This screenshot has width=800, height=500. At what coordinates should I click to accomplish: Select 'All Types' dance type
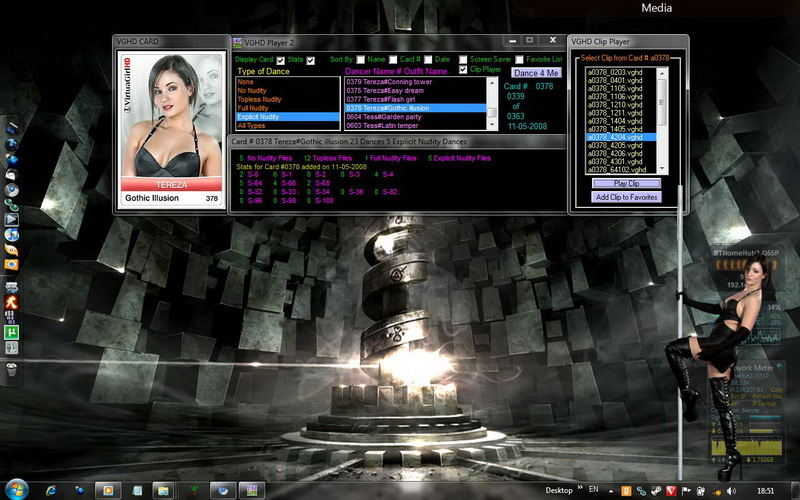[x=288, y=126]
